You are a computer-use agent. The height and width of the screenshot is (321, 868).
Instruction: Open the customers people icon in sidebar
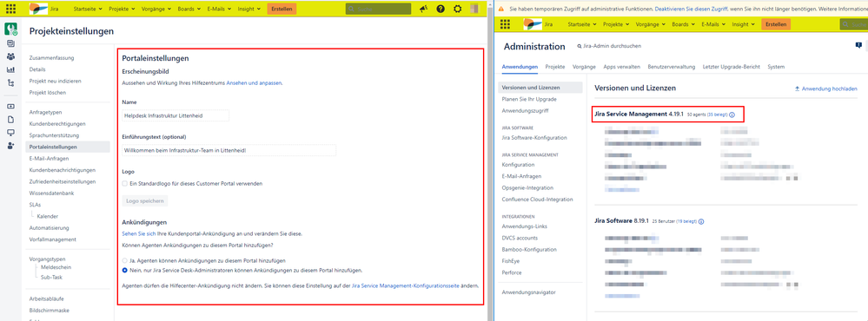coord(11,56)
